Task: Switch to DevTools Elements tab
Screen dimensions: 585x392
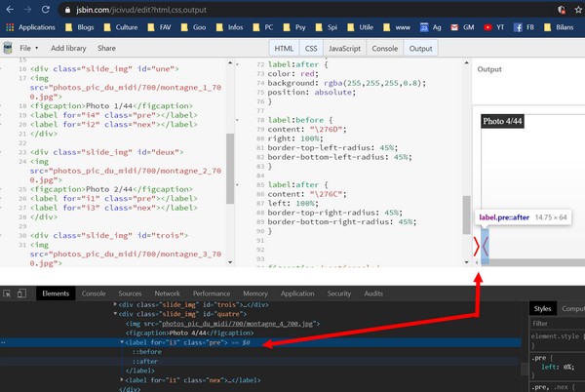Action: pos(56,294)
